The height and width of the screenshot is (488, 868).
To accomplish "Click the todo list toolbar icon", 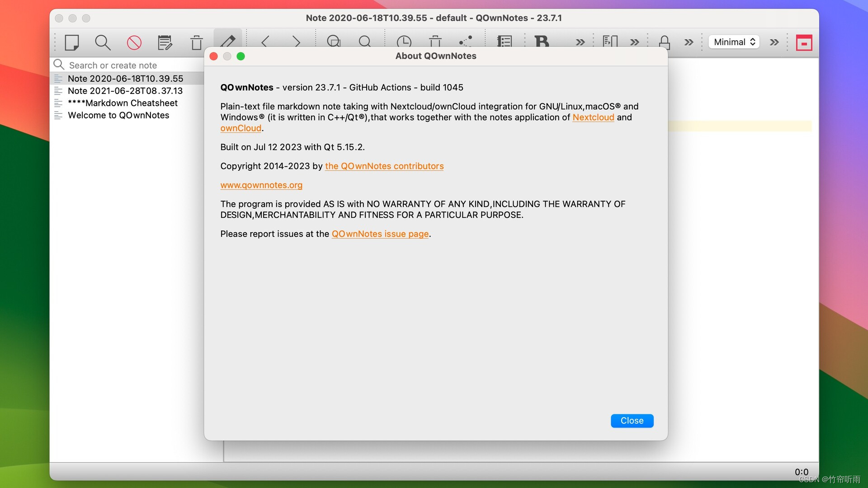I will click(504, 41).
